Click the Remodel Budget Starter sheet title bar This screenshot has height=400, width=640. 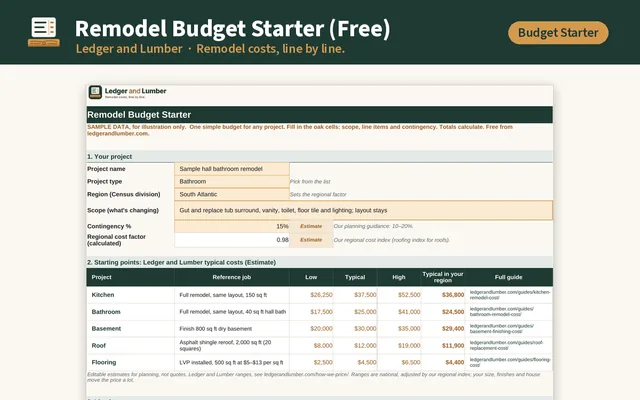click(320, 115)
